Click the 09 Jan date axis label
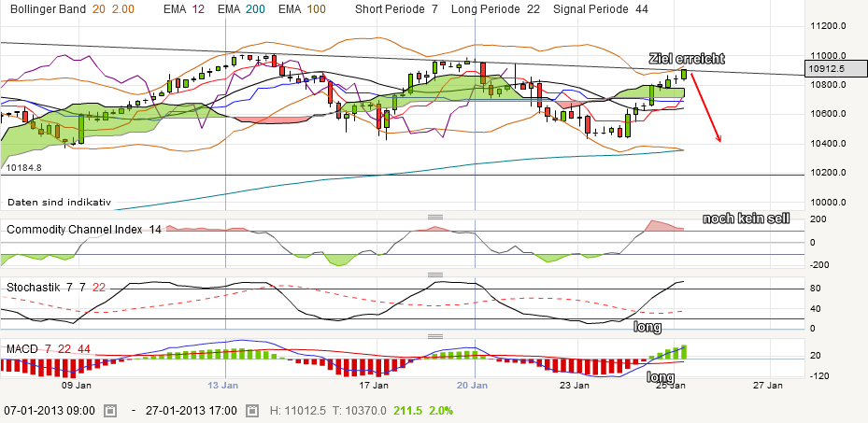868x423 pixels. (77, 386)
